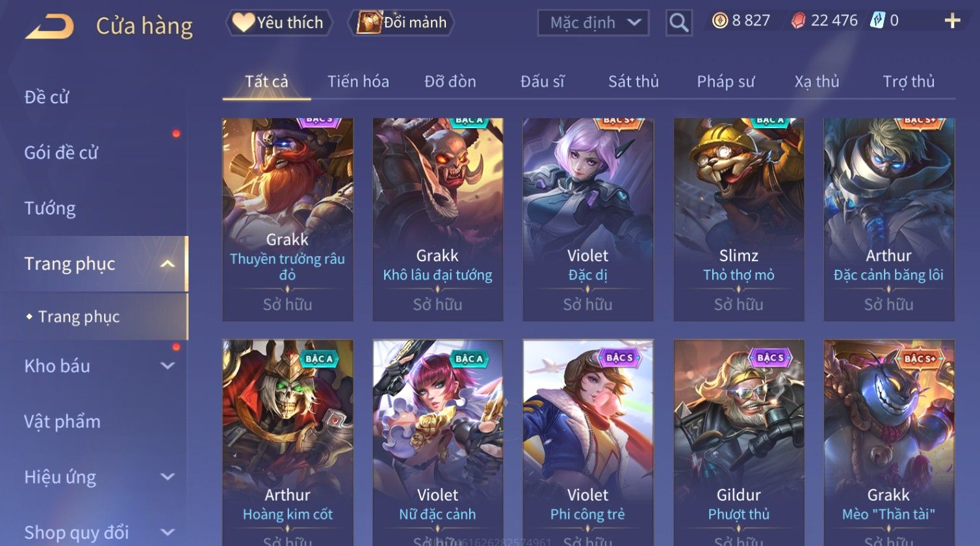Collapse the Trang phục sidebar section
980x546 pixels.
pos(167,264)
